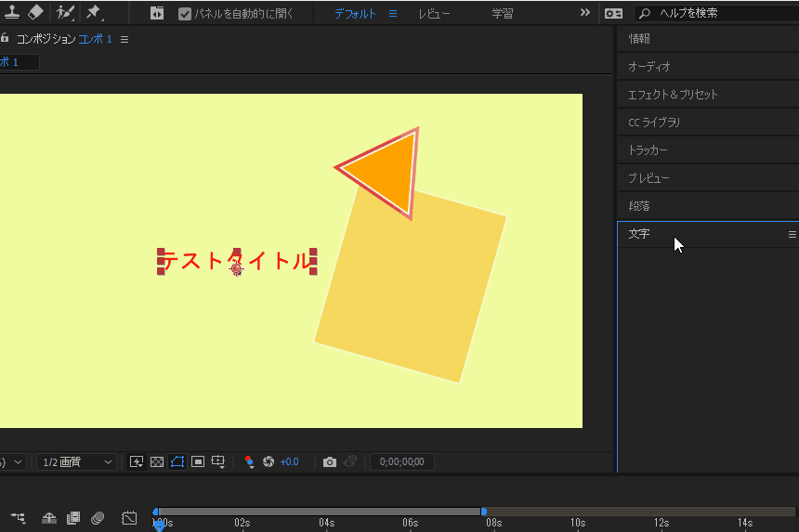This screenshot has height=532, width=799.
Task: Toggle mask and shape path visibility
Action: click(x=177, y=461)
